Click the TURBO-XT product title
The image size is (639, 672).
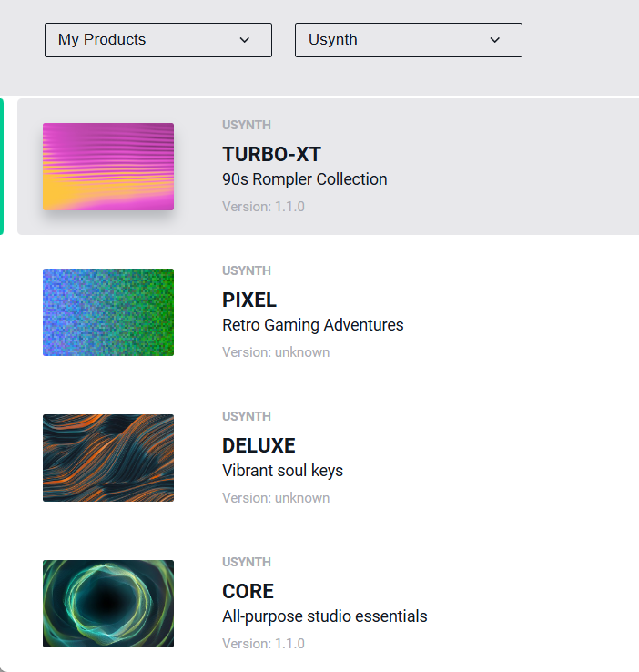[x=271, y=154]
